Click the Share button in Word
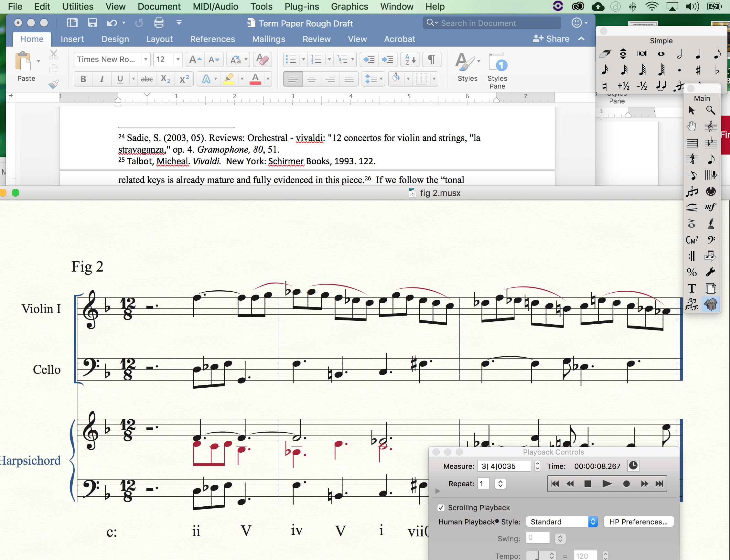Screen dimensions: 730x560 pos(551,39)
